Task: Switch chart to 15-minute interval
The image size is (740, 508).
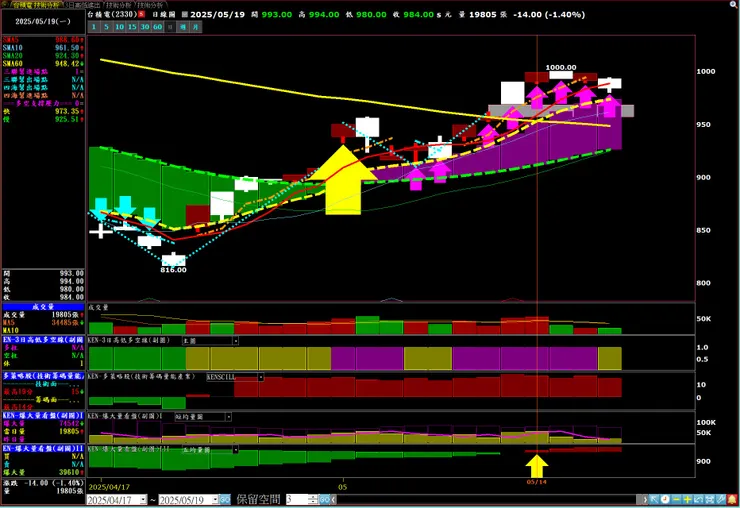Action: pos(132,27)
